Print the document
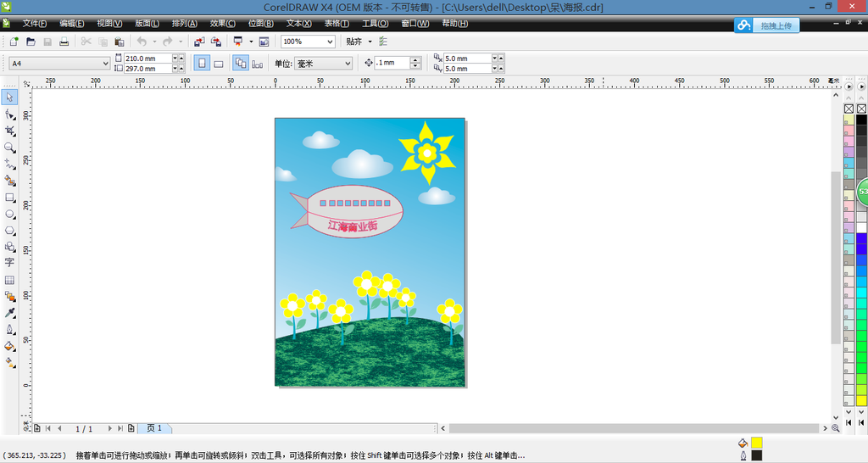Viewport: 868px width, 463px height. pos(64,42)
